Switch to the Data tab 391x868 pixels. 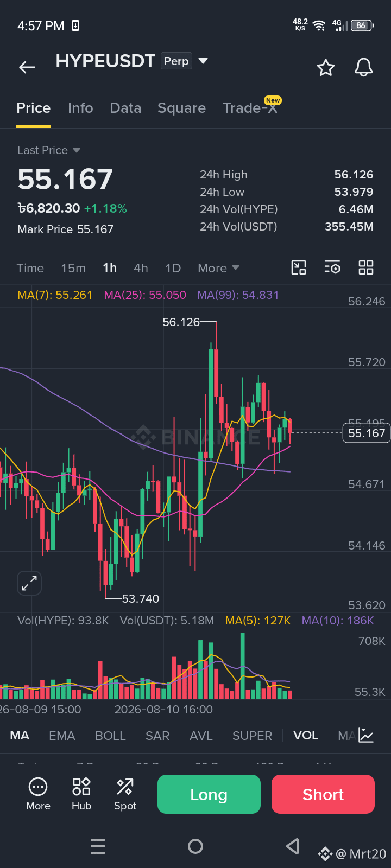point(125,108)
